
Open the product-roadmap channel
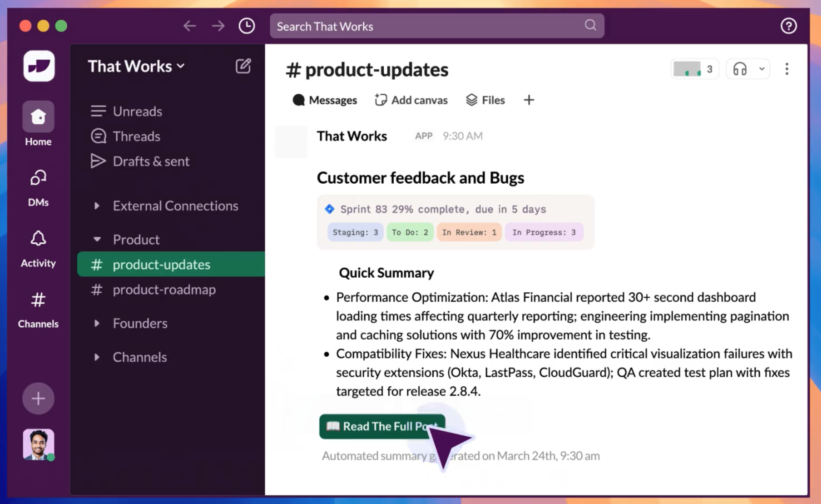[164, 290]
